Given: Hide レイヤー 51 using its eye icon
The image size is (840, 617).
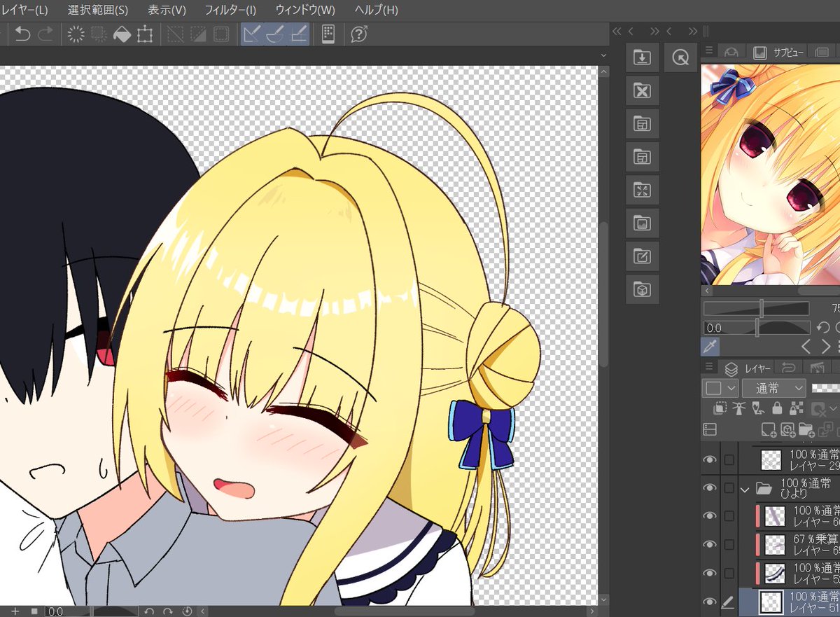Looking at the screenshot, I should [710, 602].
